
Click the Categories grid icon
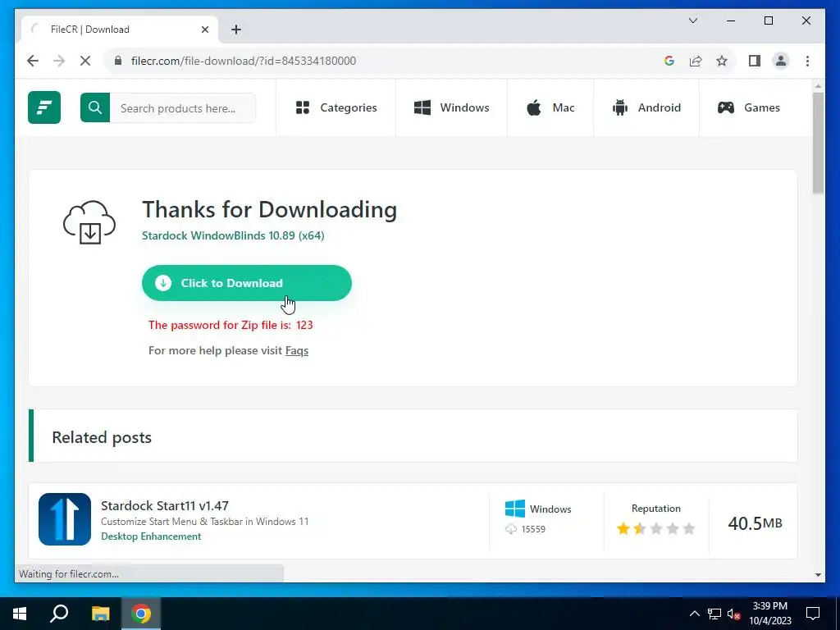(303, 107)
